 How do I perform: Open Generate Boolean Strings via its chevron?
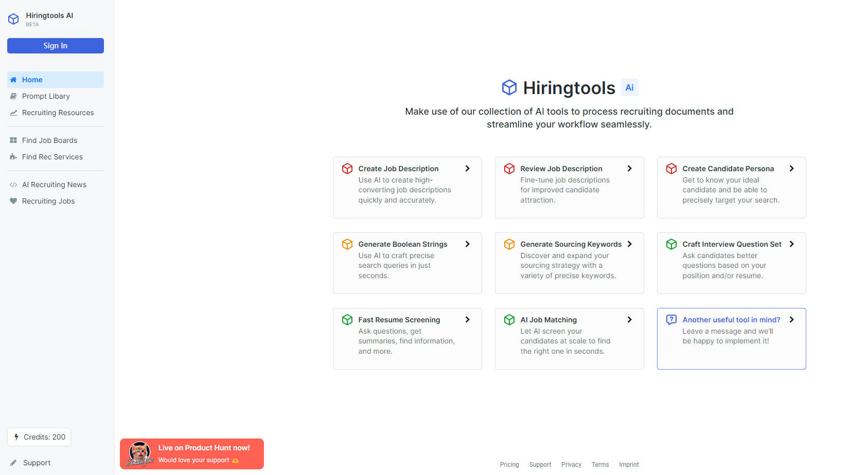pyautogui.click(x=467, y=244)
